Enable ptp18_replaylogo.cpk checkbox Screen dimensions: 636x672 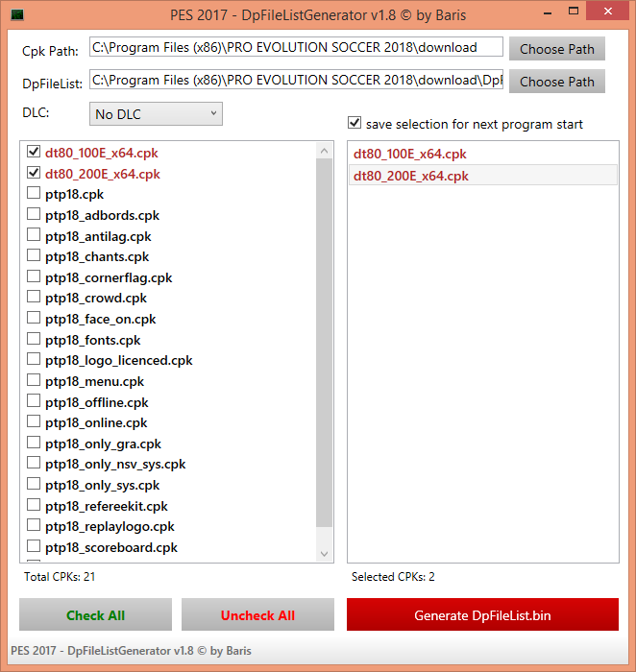34,525
